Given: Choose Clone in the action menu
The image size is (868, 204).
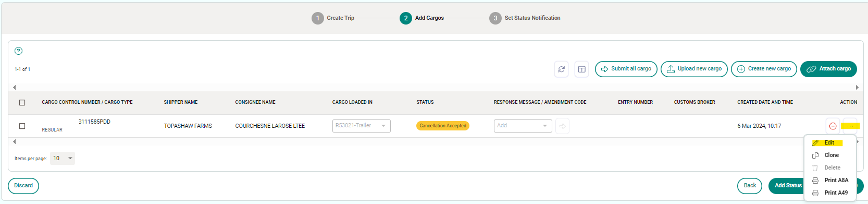Looking at the screenshot, I should 832,155.
